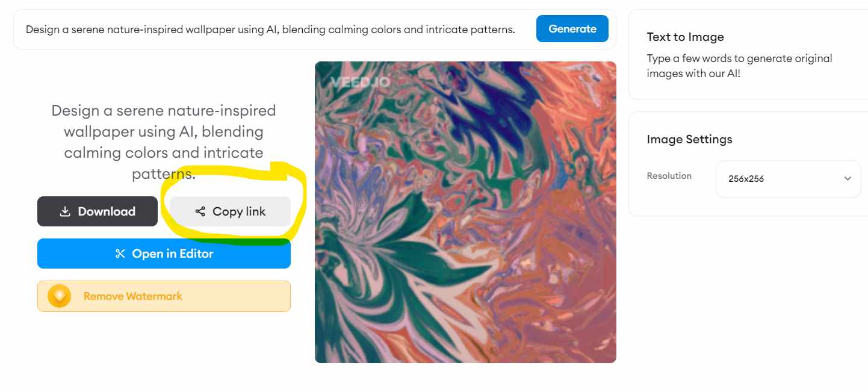Click the download arrow icon
The width and height of the screenshot is (868, 392).
pyautogui.click(x=65, y=212)
